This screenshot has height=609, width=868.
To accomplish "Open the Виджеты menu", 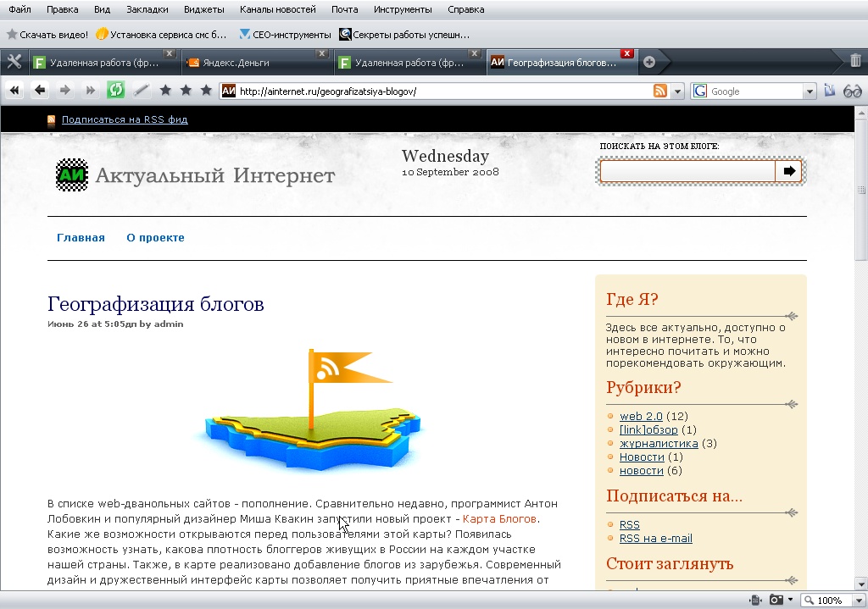I will click(x=203, y=9).
